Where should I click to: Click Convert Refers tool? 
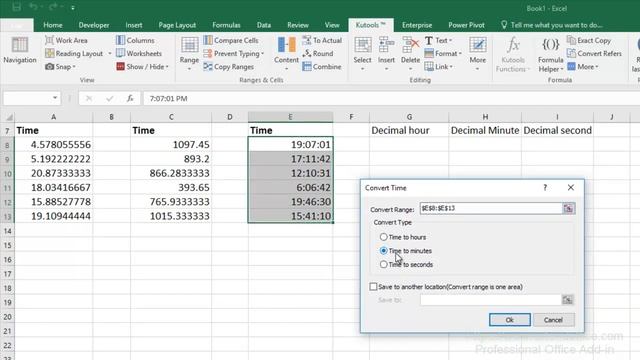(594, 53)
